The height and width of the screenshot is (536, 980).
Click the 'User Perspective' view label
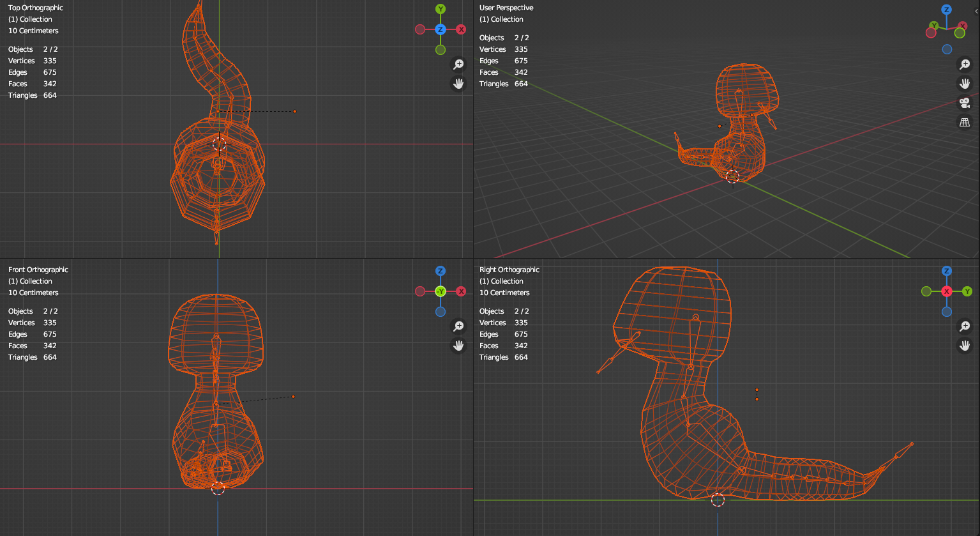pos(506,8)
